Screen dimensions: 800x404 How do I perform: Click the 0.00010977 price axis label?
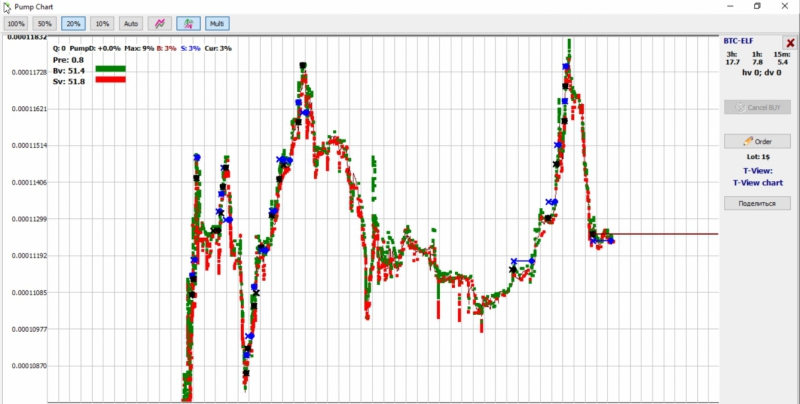pos(29,330)
